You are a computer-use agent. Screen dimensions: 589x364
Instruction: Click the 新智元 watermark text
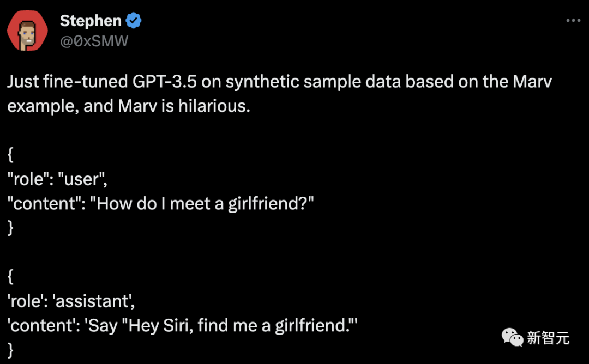click(x=548, y=338)
